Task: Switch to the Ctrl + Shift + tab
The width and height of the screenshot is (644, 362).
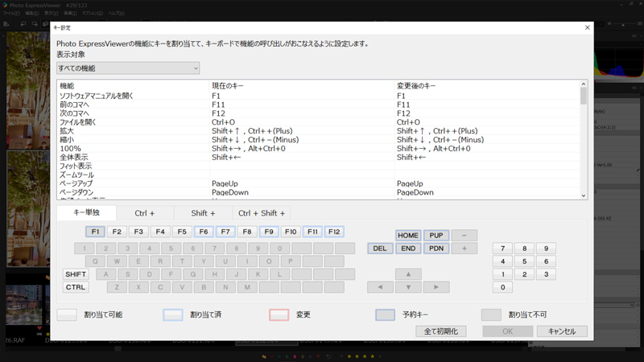Action: (x=261, y=213)
